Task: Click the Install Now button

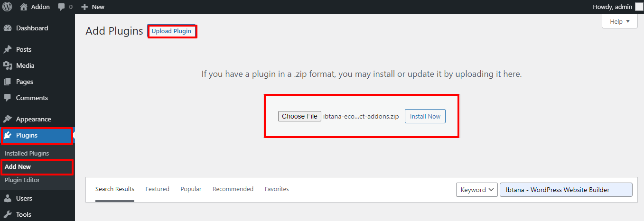Action: click(x=425, y=116)
